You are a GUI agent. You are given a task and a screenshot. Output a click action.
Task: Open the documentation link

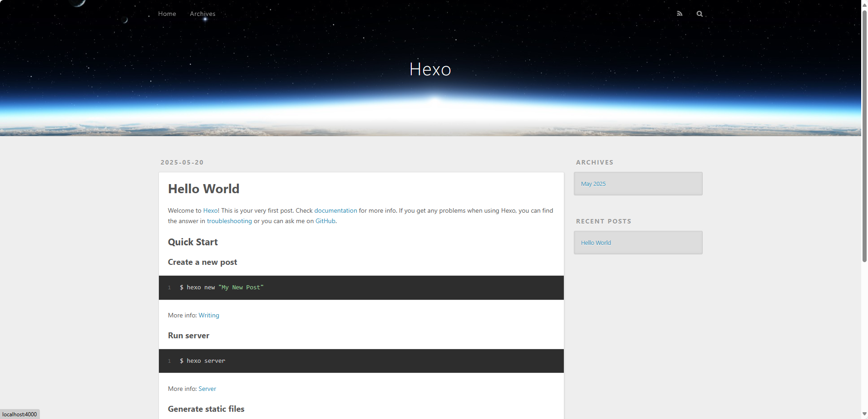[335, 210]
